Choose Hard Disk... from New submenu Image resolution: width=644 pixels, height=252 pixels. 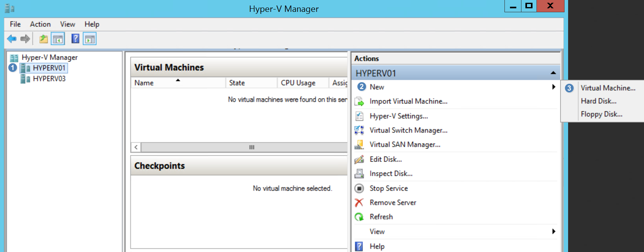(599, 101)
